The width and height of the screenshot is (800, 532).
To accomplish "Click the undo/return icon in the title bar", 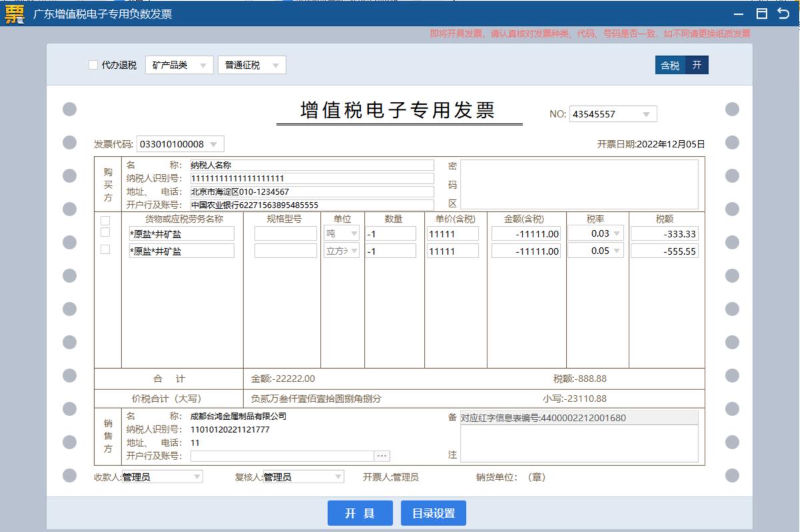I will [x=784, y=13].
